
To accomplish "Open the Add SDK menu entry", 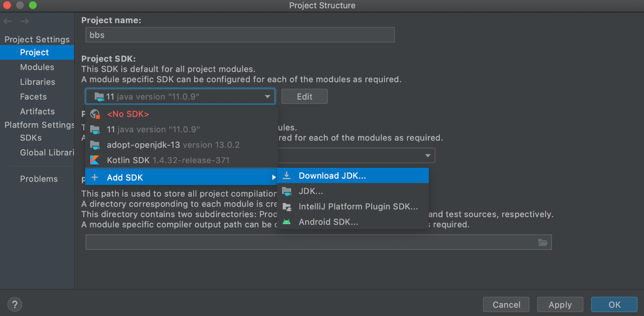I will pyautogui.click(x=182, y=177).
